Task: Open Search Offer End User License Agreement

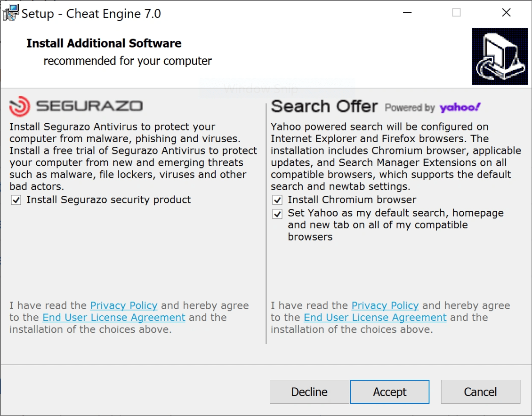Action: point(375,318)
